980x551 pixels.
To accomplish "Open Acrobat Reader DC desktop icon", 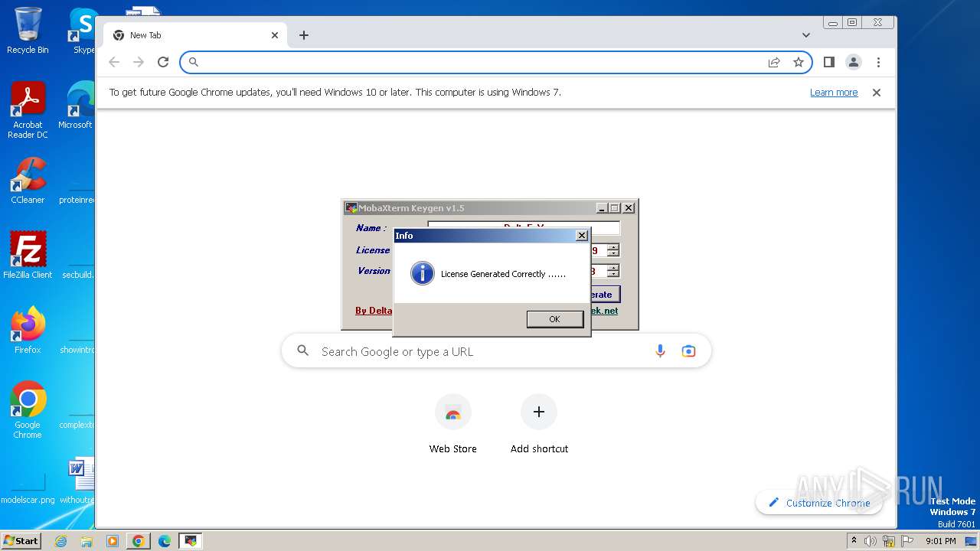I will tap(28, 111).
